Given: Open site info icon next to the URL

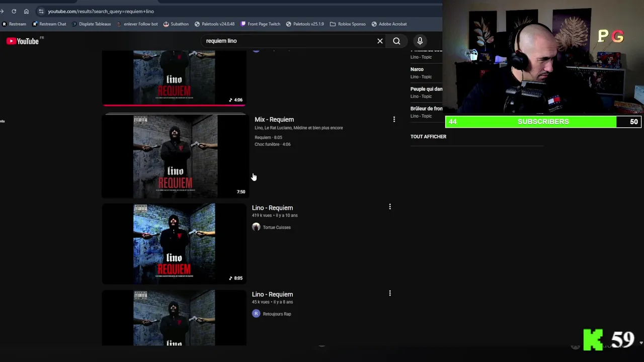Looking at the screenshot, I should [41, 11].
